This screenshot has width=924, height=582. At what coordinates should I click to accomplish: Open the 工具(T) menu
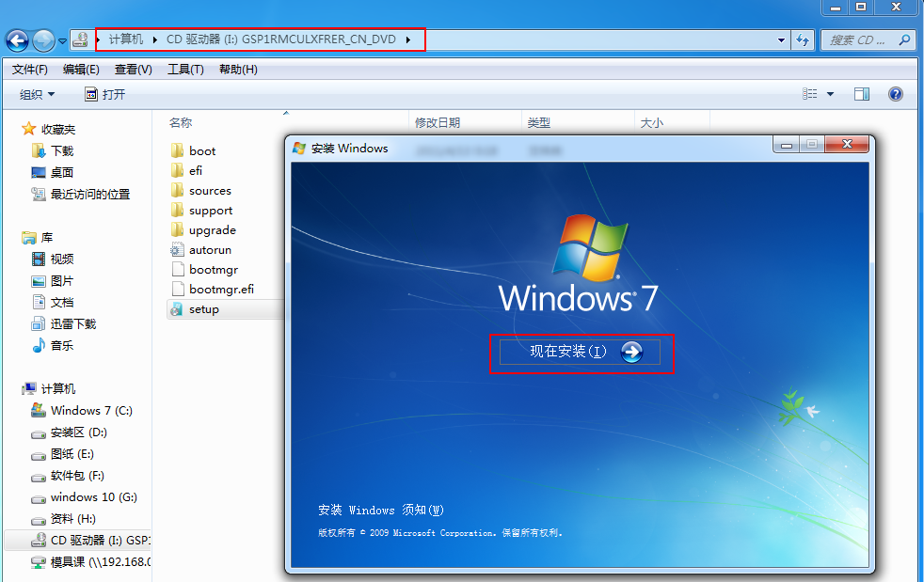pos(184,70)
